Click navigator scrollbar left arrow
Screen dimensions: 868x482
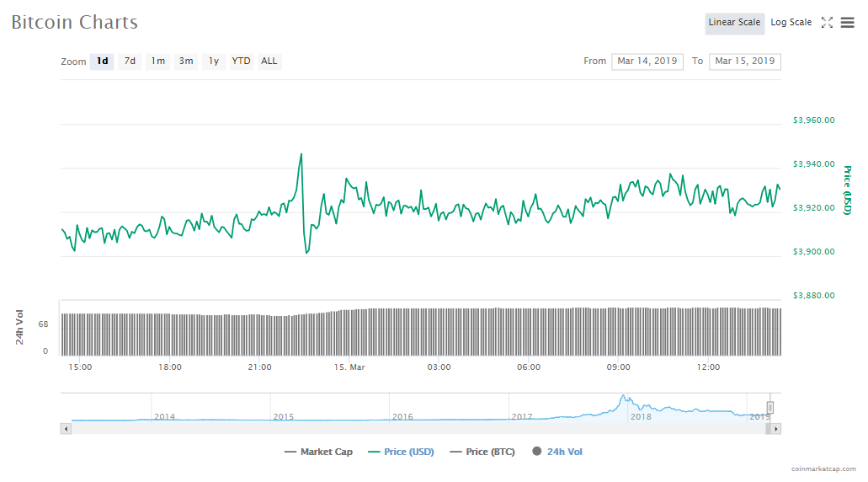[65, 429]
